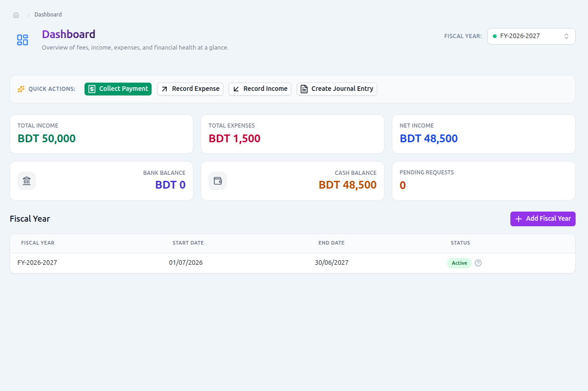The height and width of the screenshot is (391, 588).
Task: Open Record Income quick action
Action: point(260,89)
